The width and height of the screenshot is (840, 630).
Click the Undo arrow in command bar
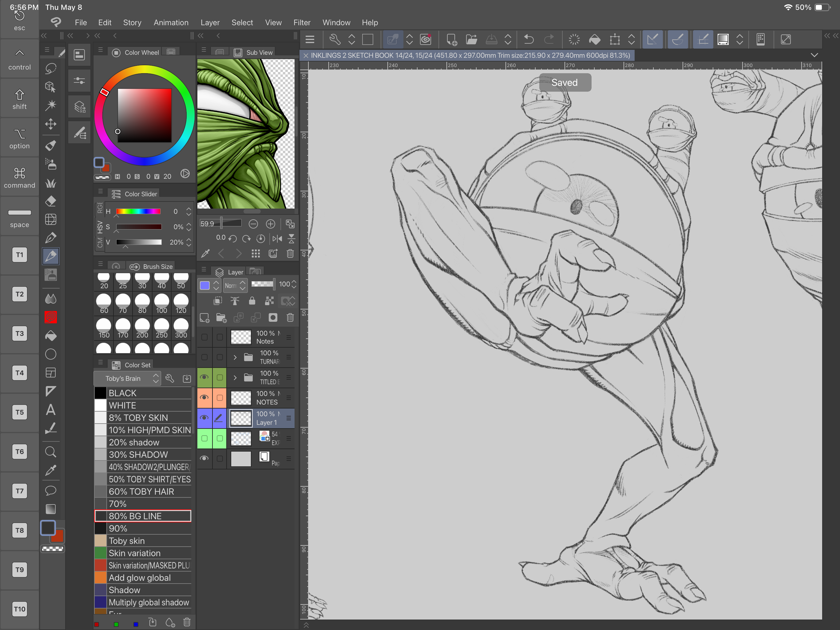(529, 39)
